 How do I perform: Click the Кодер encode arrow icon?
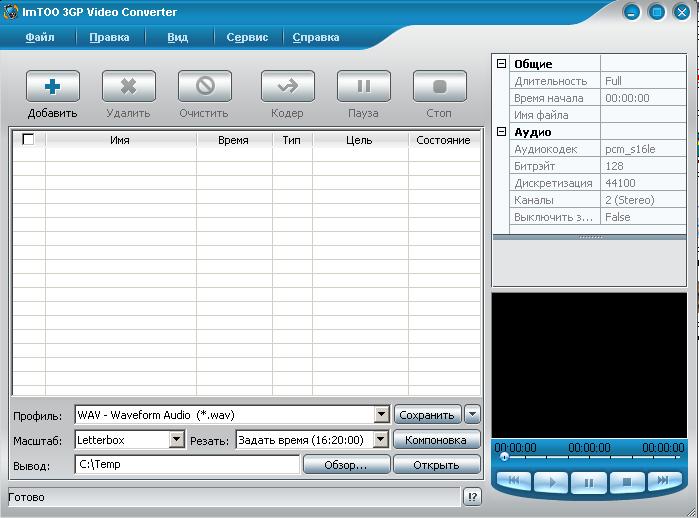(x=288, y=86)
